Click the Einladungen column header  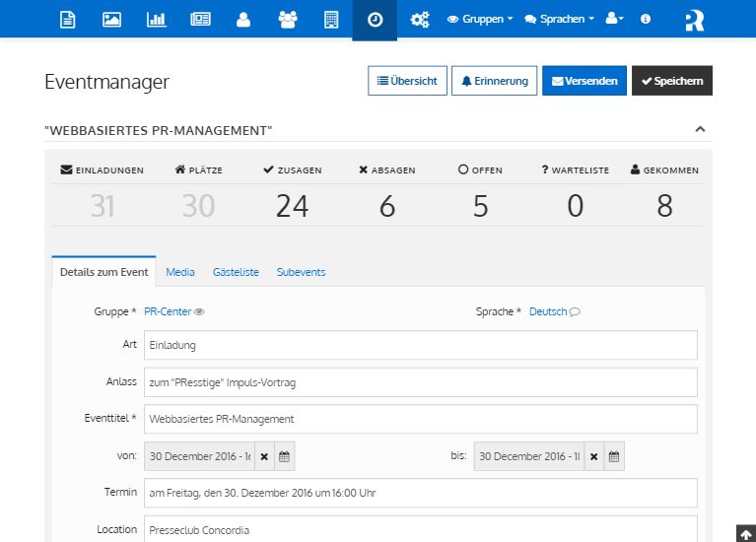pos(103,169)
